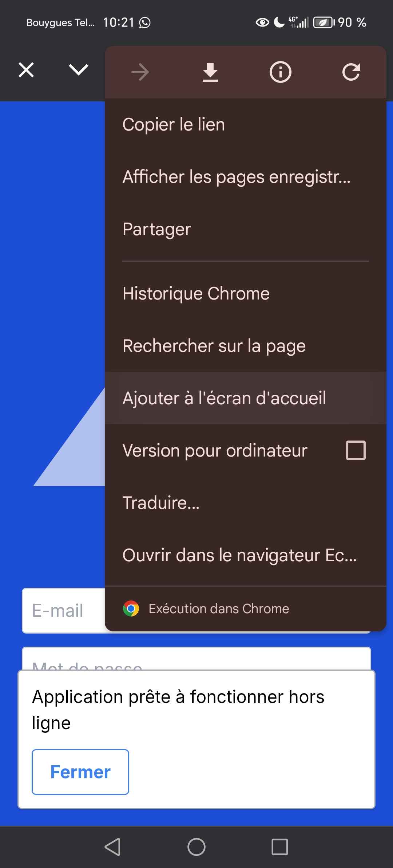The width and height of the screenshot is (393, 868).
Task: Tap the Android home circle button
Action: point(196,847)
